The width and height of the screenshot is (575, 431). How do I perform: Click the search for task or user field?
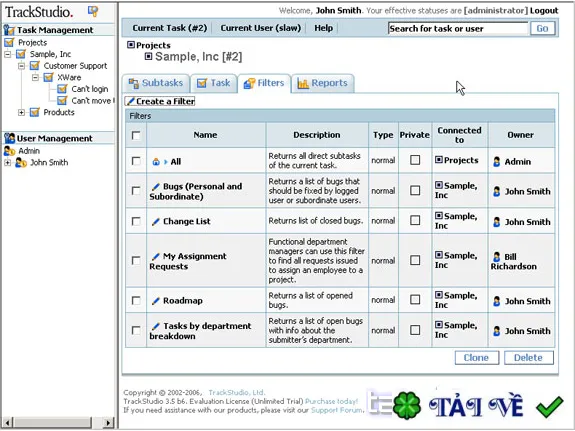pyautogui.click(x=458, y=28)
